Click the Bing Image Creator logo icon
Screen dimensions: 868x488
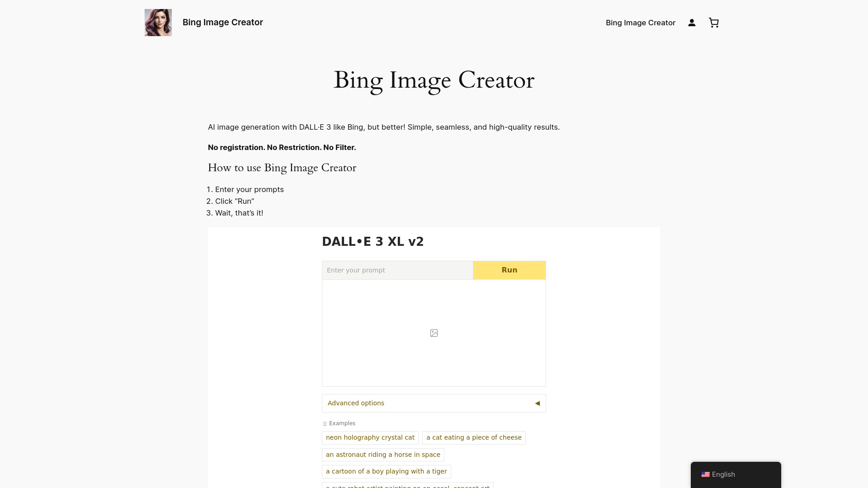[157, 22]
